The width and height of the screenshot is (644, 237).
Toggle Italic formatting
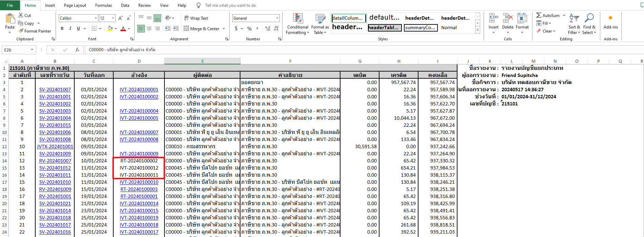70,28
